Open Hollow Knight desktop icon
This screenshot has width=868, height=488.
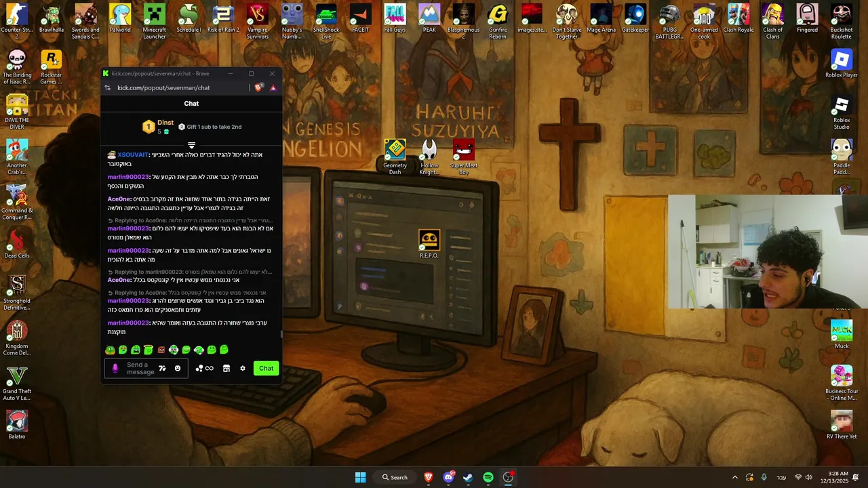(x=429, y=157)
